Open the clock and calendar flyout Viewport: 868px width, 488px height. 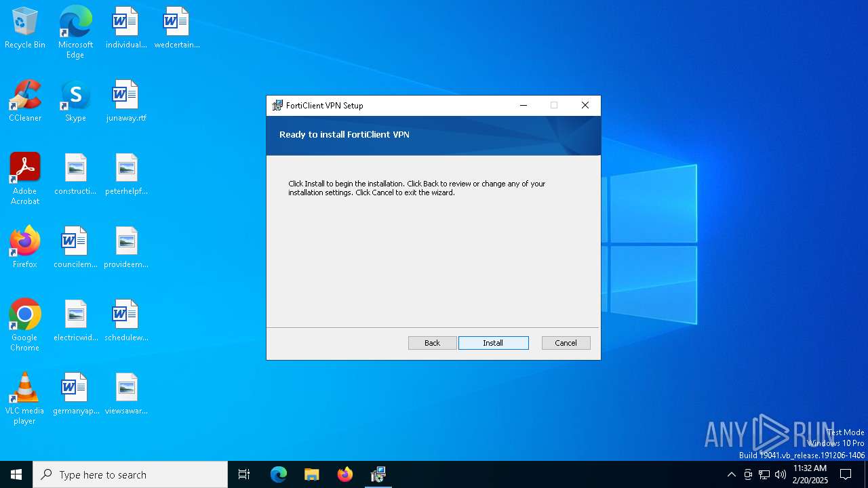(x=810, y=474)
